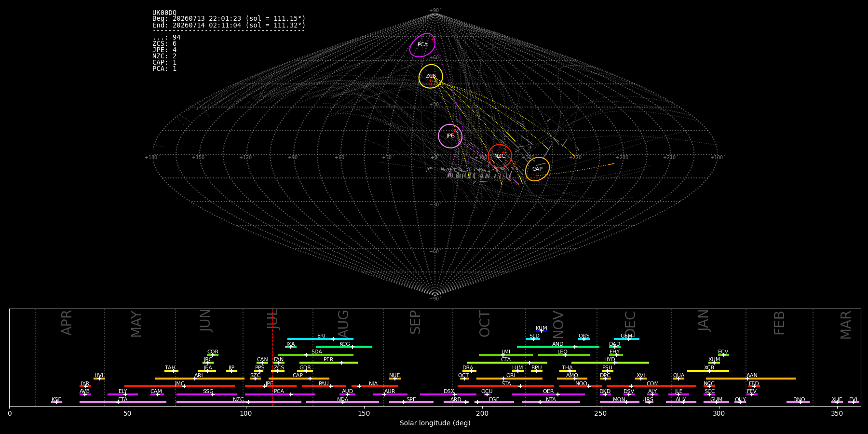The width and height of the screenshot is (868, 434).
Task: Click the FEB month label in timeline
Action: (779, 323)
